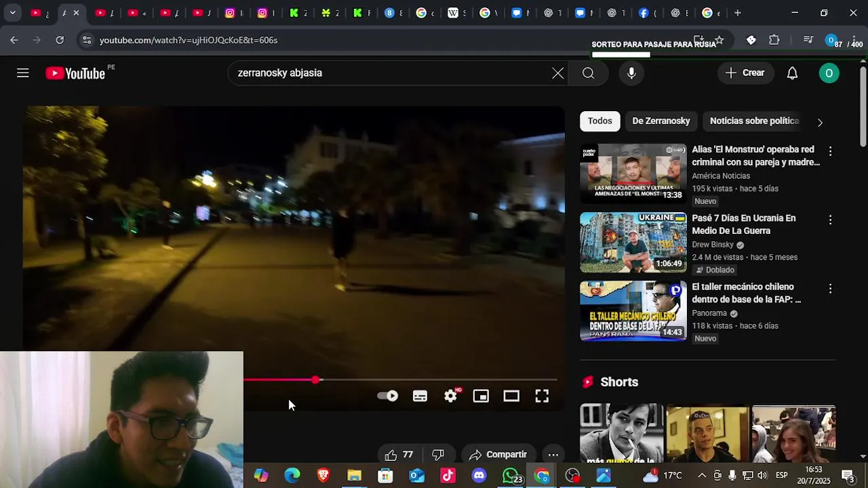The height and width of the screenshot is (488, 868).
Task: Open the YouTube hamburger guide menu
Action: (x=23, y=73)
